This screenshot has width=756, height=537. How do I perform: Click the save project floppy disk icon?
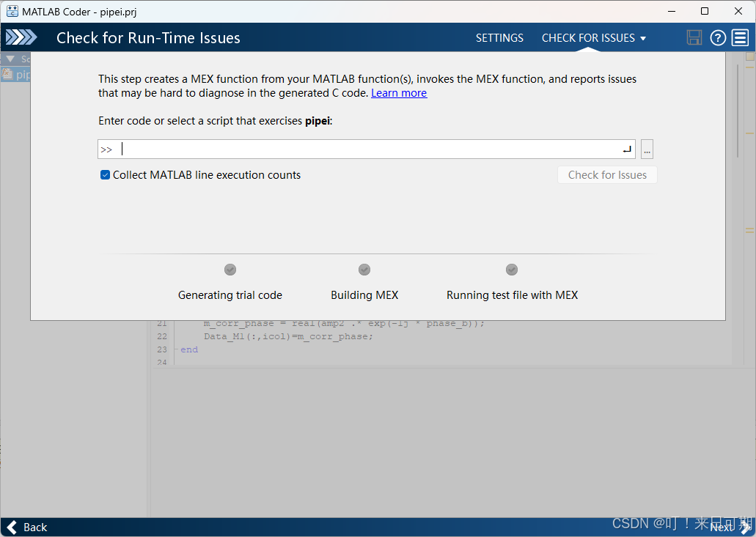tap(694, 37)
